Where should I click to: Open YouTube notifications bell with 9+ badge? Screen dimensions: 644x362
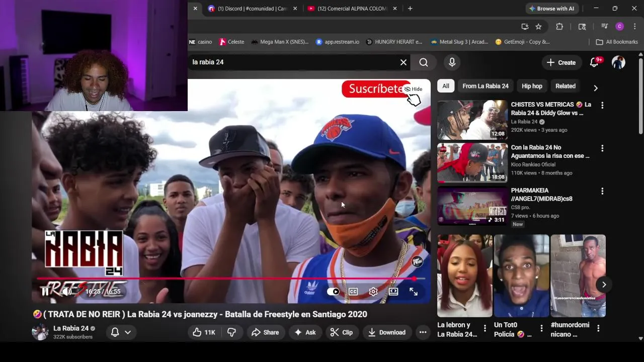595,62
